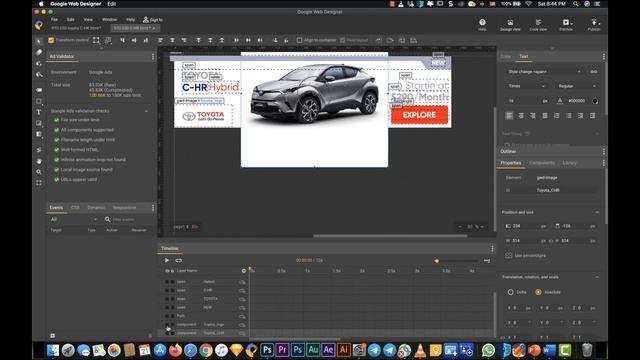
Task: Collapse the Position and size section
Action: (597, 212)
